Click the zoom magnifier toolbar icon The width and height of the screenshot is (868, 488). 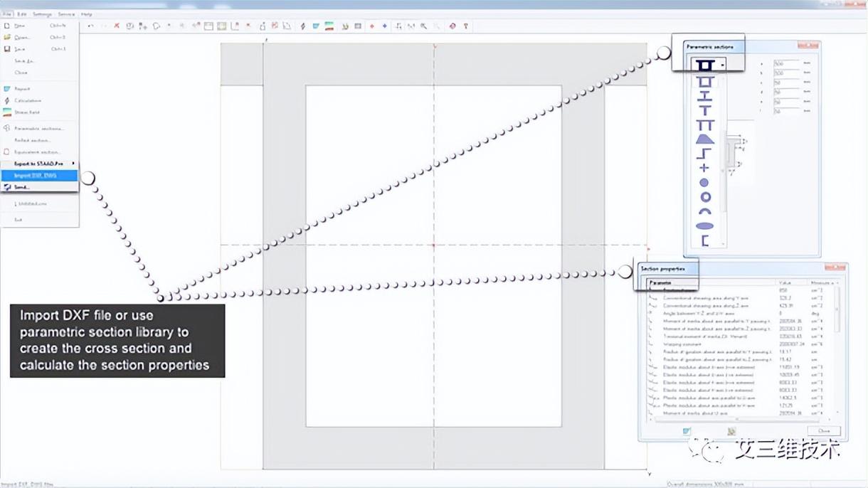coord(424,26)
